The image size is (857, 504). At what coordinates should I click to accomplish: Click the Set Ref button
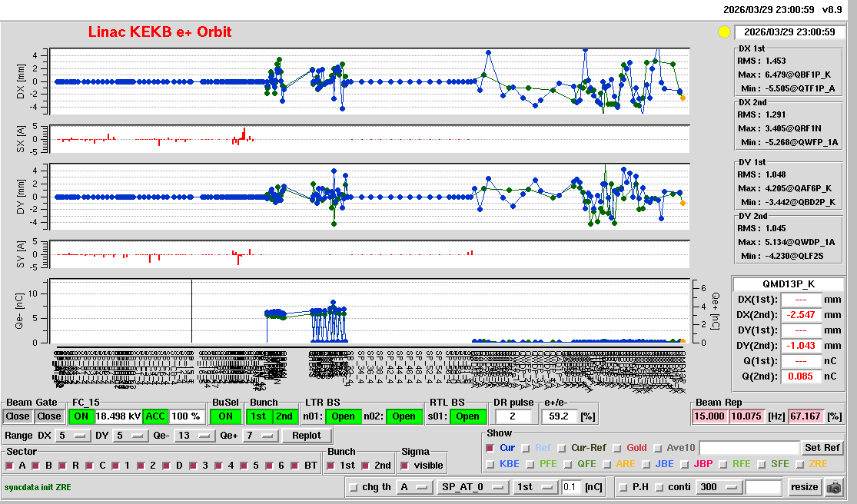[822, 448]
